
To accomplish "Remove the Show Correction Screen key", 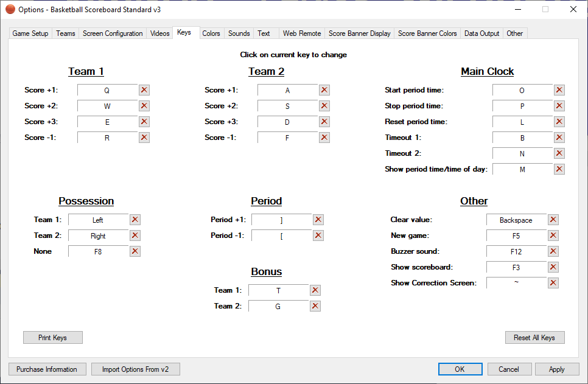I will coord(553,282).
